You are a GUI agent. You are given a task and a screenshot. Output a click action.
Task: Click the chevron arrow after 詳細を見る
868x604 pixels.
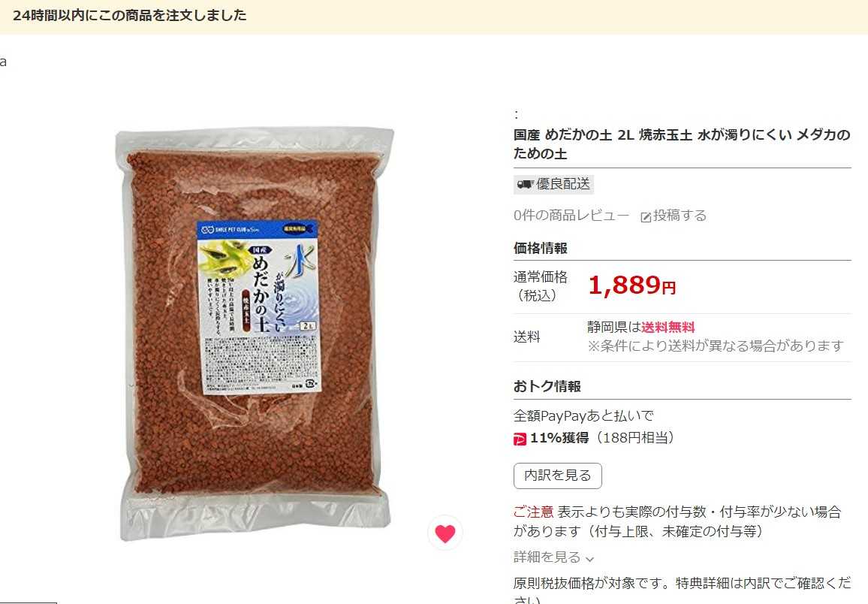coord(589,559)
